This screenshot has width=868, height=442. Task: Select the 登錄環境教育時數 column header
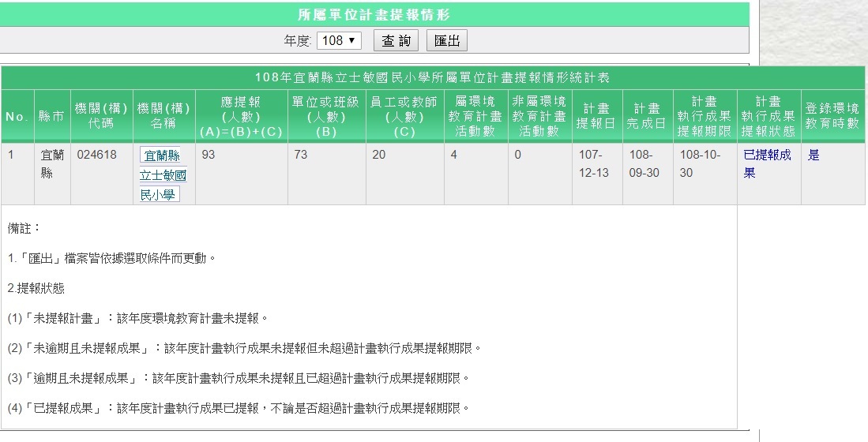pyautogui.click(x=832, y=116)
